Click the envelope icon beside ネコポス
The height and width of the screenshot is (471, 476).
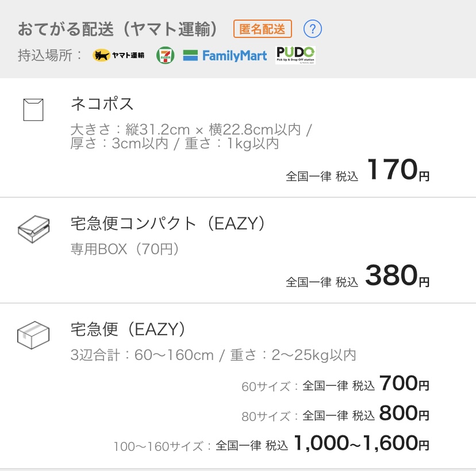pyautogui.click(x=33, y=110)
